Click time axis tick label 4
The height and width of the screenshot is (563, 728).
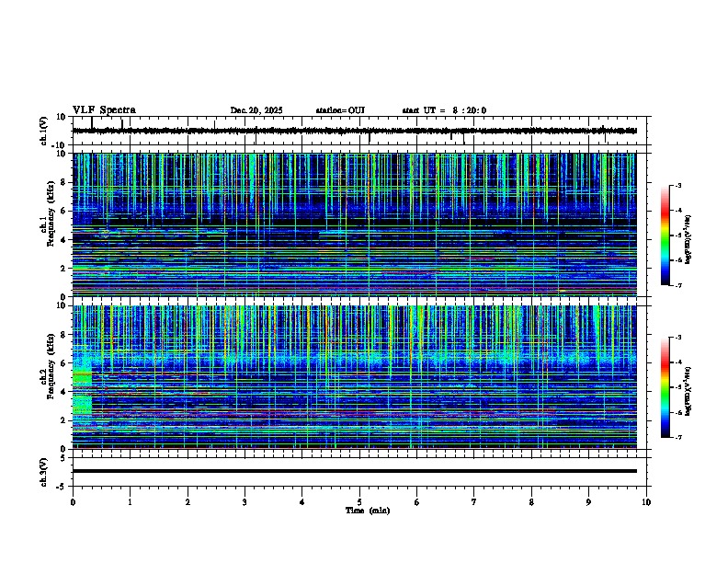301,502
